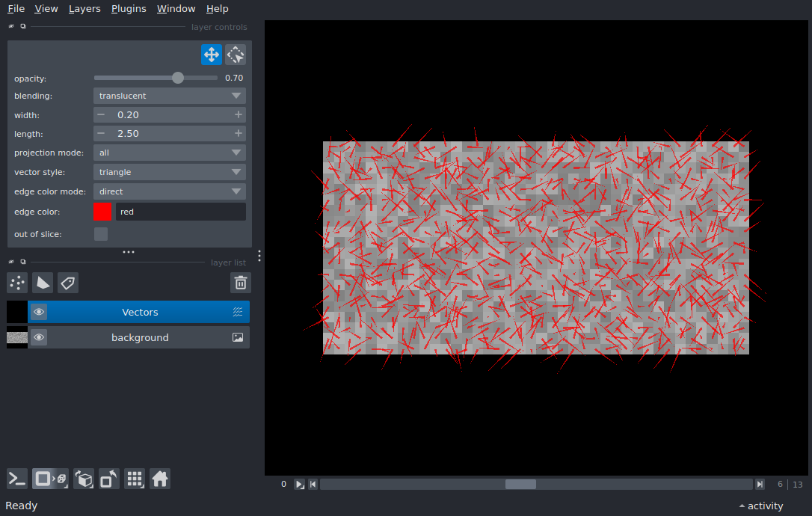This screenshot has height=516, width=812.
Task: Open the blending mode dropdown
Action: click(x=170, y=96)
